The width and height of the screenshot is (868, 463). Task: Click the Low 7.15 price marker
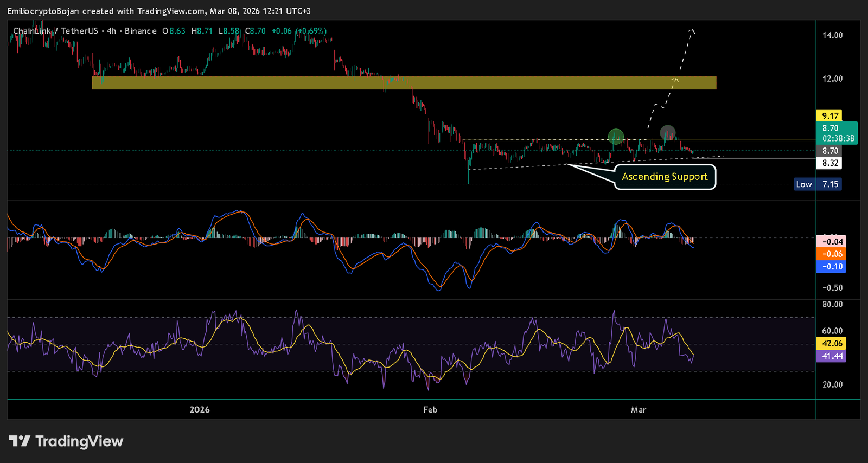coord(818,184)
